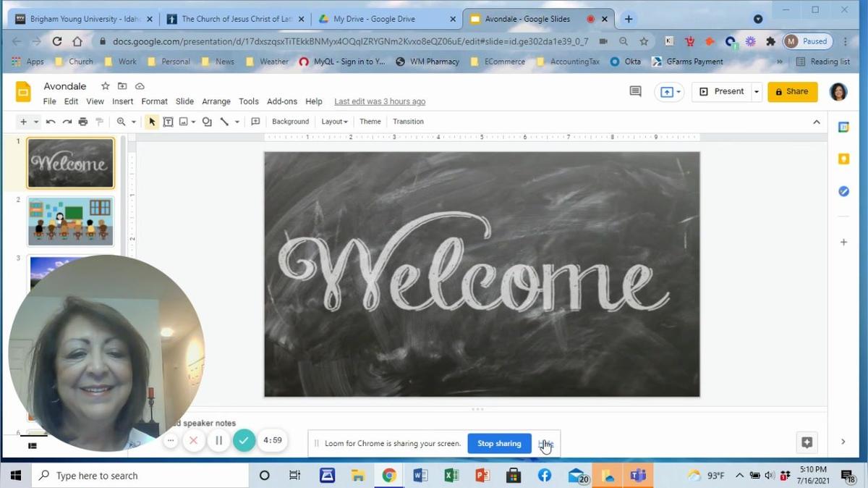This screenshot has width=868, height=488.
Task: Click the Theme button
Action: click(370, 122)
